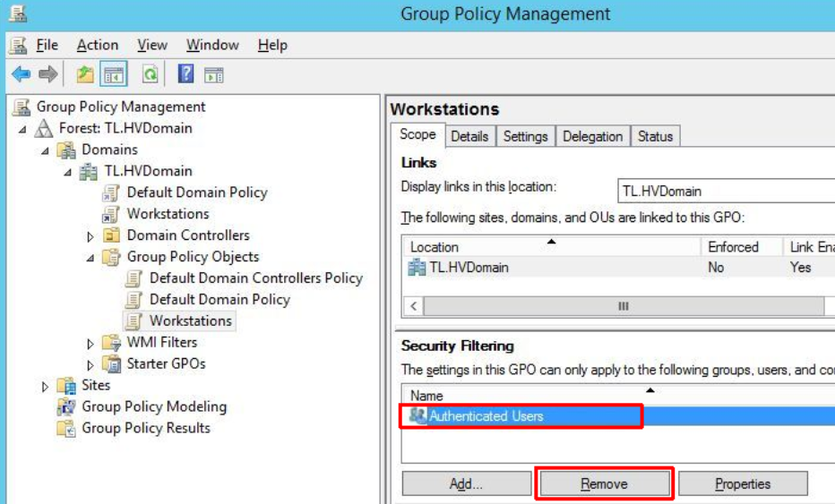Click the Back arrow toolbar icon
Viewport: 835px width, 504px height.
(21, 74)
